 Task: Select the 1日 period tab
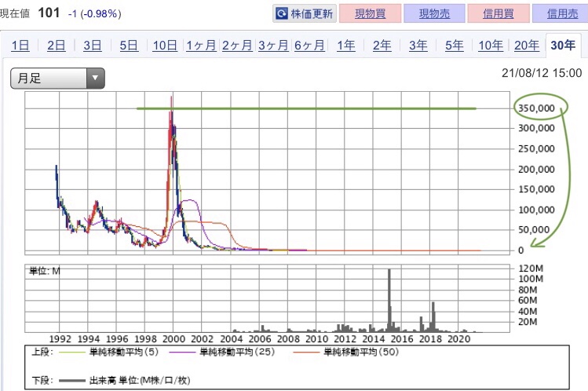click(20, 46)
